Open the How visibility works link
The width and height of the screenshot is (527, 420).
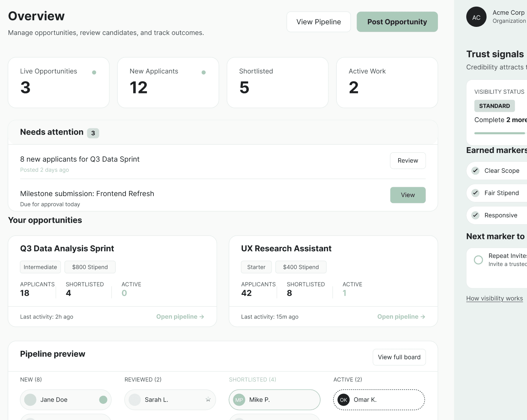click(495, 298)
